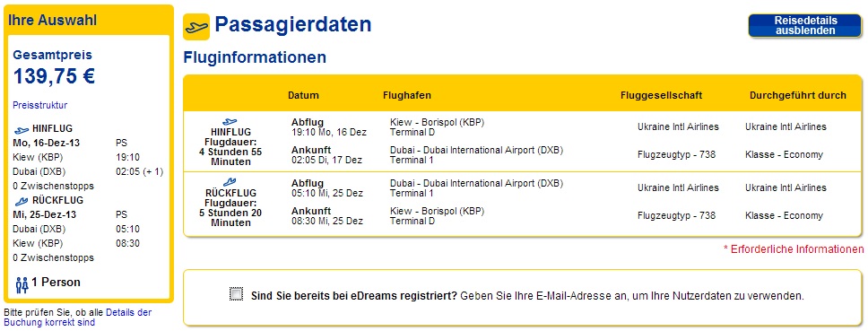Click the departing plane icon above HINFLUG in table
This screenshot has width=868, height=331.
(230, 121)
